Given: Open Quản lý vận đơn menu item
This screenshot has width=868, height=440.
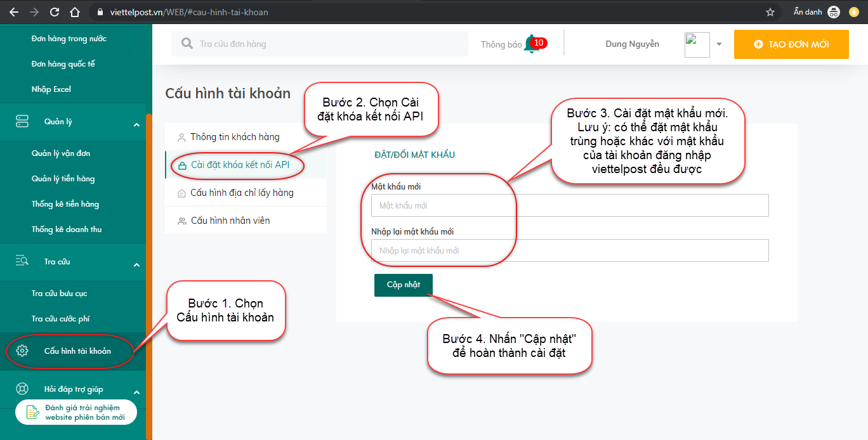Looking at the screenshot, I should (x=61, y=153).
